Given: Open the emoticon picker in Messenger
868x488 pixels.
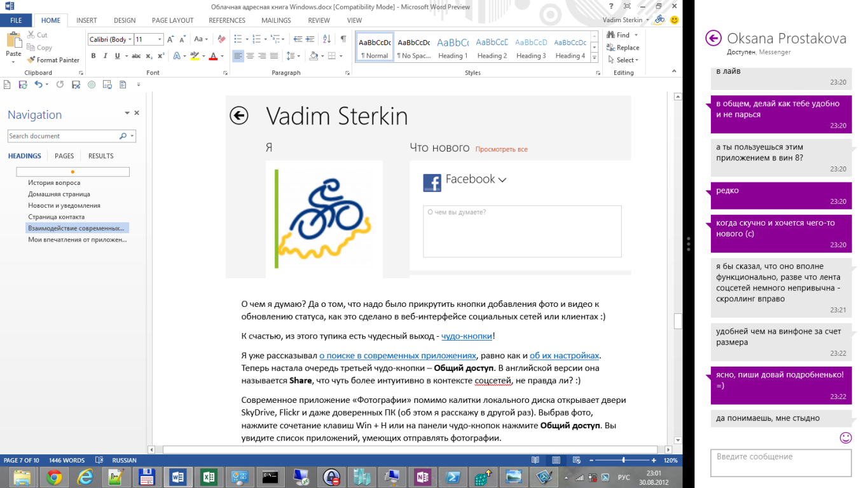Looking at the screenshot, I should click(x=846, y=437).
